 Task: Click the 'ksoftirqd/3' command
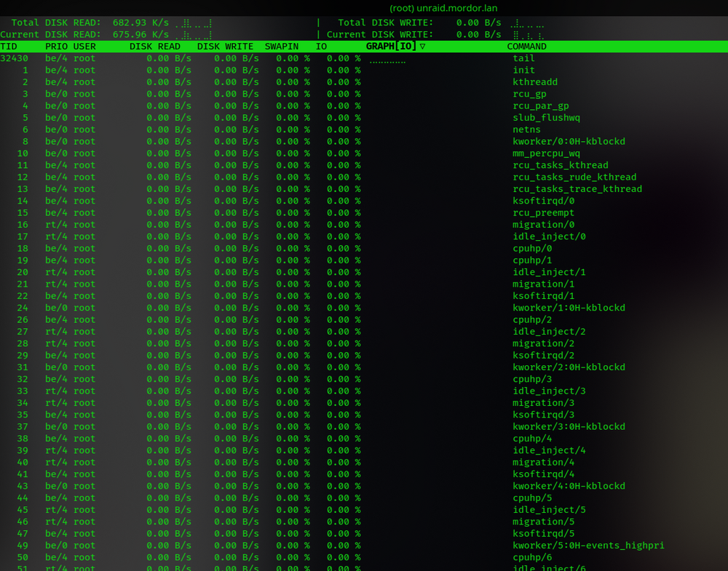point(544,415)
